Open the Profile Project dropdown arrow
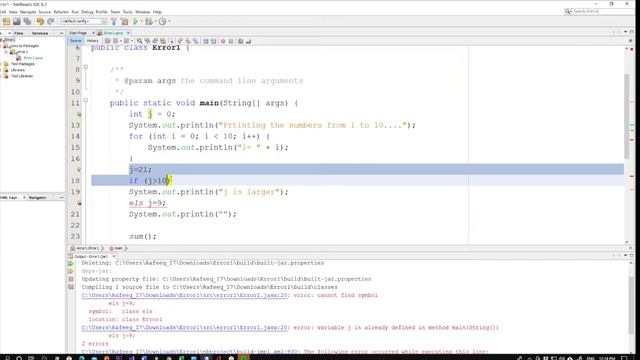The height and width of the screenshot is (360, 640). pyautogui.click(x=169, y=21)
